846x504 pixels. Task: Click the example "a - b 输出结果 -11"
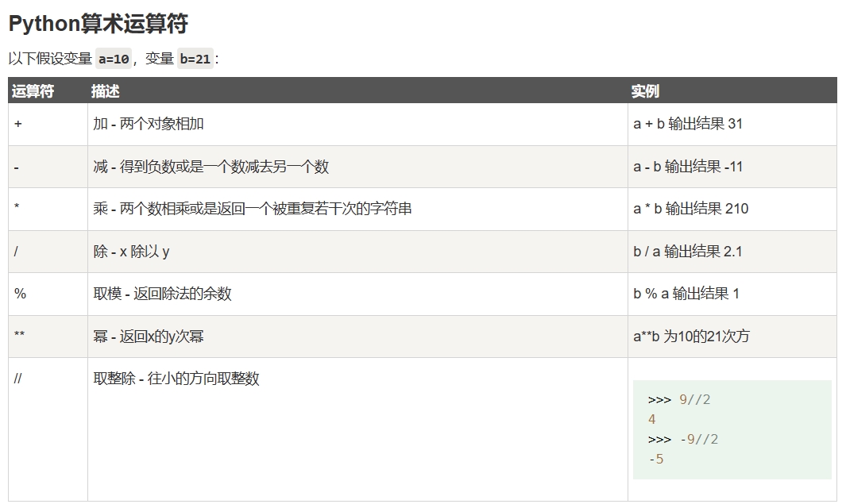pyautogui.click(x=688, y=167)
